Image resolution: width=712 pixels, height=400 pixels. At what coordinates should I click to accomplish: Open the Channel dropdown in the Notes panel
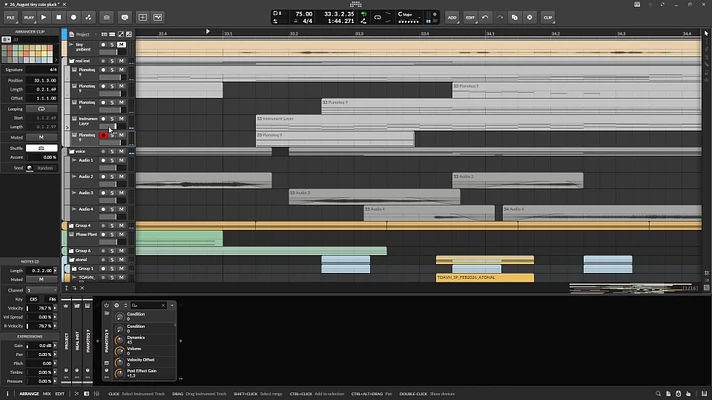pos(41,290)
